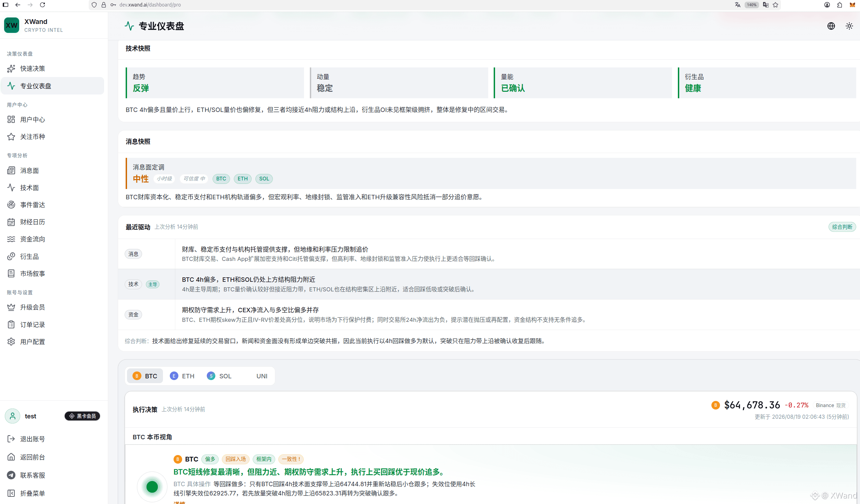The width and height of the screenshot is (860, 504).
Task: Click the 小时级 tag
Action: 165,179
